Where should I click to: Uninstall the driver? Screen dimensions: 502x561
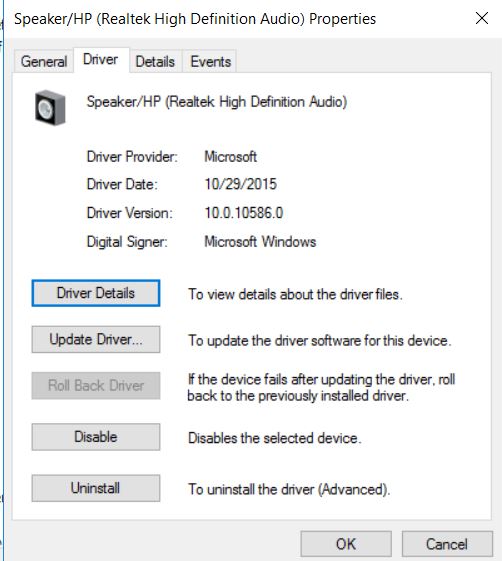(96, 488)
